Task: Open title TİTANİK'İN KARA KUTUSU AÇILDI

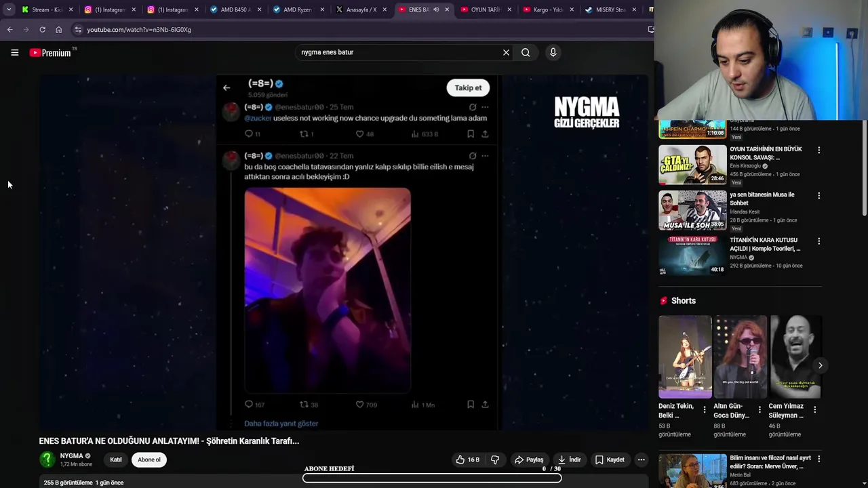Action: [765, 244]
